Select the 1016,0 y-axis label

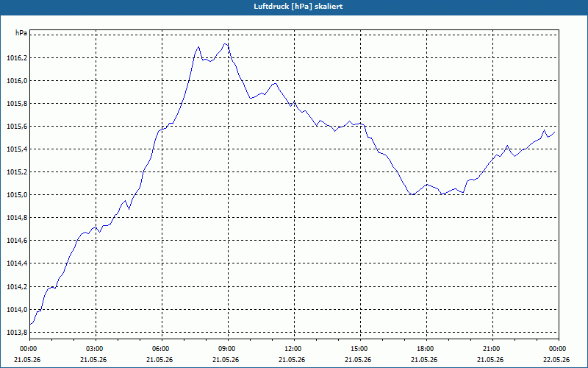16,81
